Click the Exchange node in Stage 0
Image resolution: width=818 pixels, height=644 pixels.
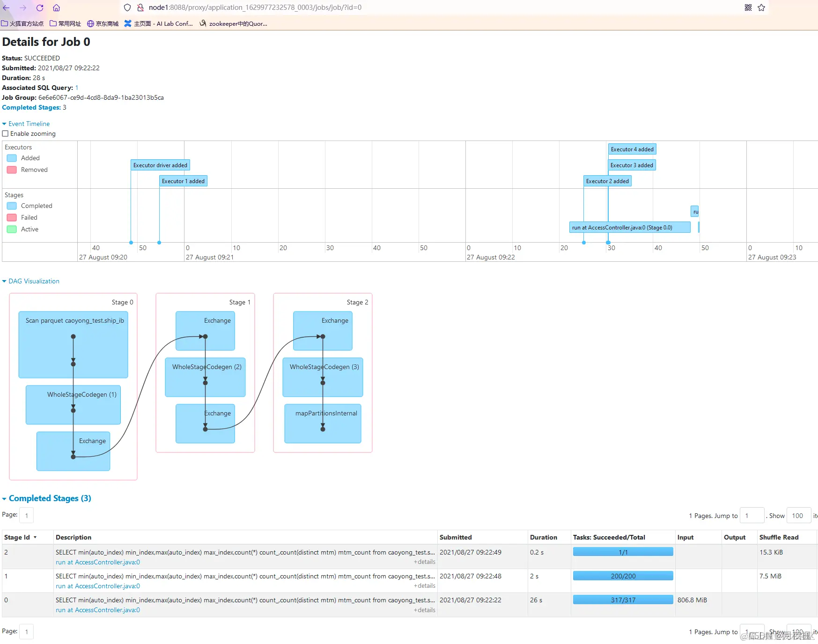[73, 451]
